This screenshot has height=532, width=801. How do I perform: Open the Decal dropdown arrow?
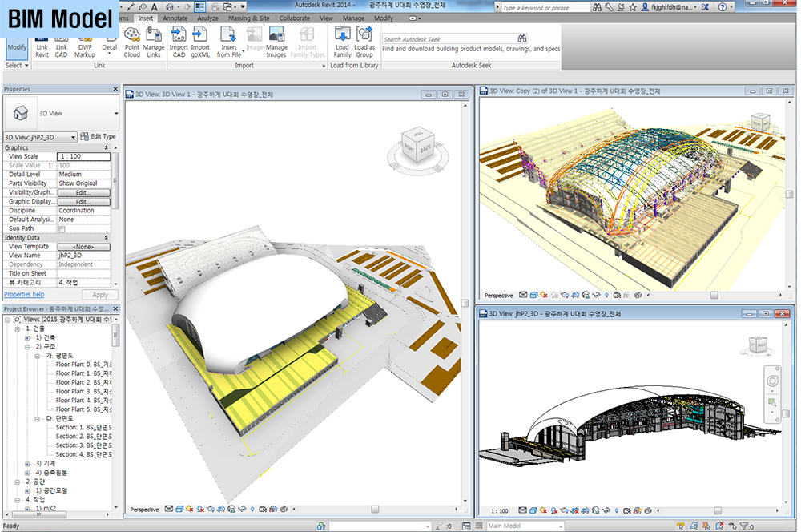pyautogui.click(x=109, y=53)
